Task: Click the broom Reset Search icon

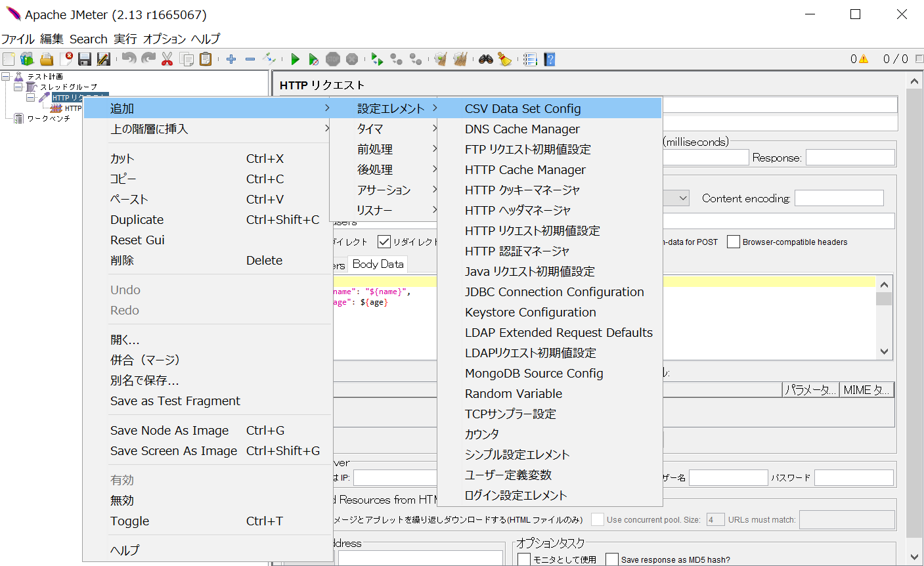Action: coord(504,60)
